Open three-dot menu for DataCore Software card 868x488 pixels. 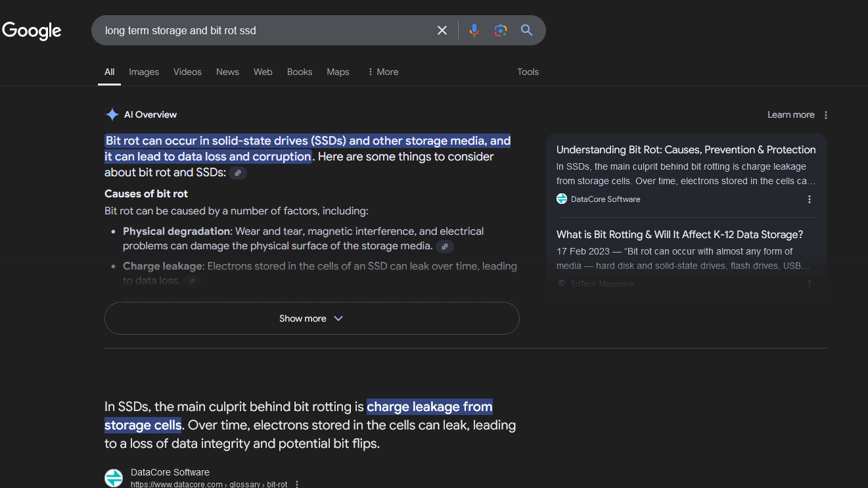(x=810, y=199)
